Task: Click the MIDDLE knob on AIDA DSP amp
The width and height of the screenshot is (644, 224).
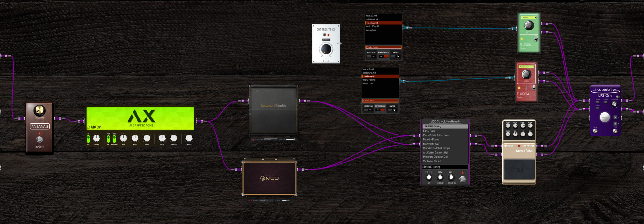Action: [135, 138]
